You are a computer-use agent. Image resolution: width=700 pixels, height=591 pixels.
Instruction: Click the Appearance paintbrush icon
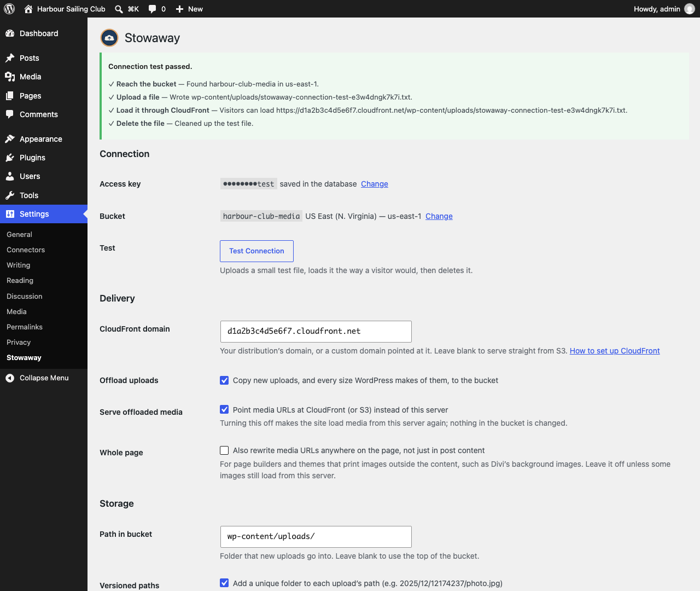(x=10, y=139)
